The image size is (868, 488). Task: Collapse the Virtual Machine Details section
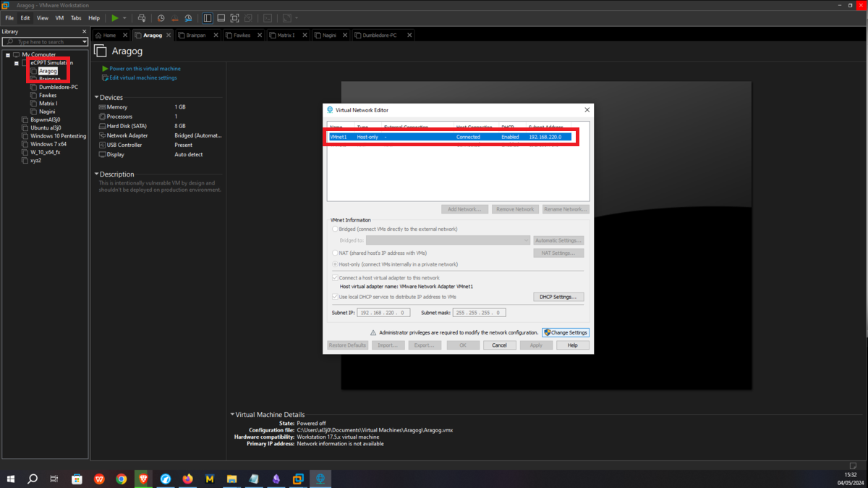coord(233,415)
